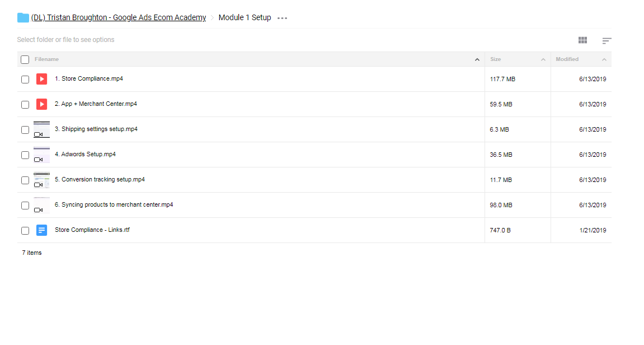Open Shipping settings setup video thumbnail
Viewport: 644px width, 345px height.
coord(41,129)
